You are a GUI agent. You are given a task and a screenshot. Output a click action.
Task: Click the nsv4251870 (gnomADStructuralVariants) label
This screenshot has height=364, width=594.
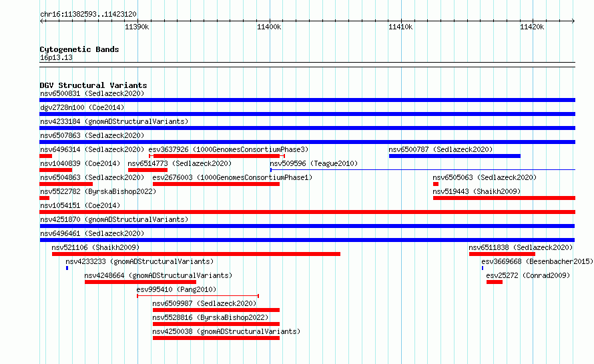click(x=114, y=219)
